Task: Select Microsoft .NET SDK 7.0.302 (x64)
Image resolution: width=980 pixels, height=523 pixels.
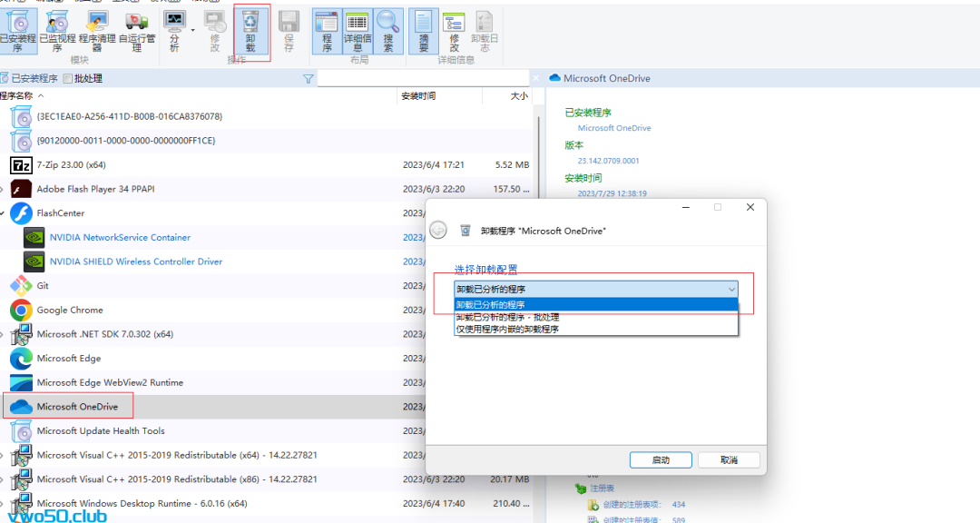Action: (105, 334)
